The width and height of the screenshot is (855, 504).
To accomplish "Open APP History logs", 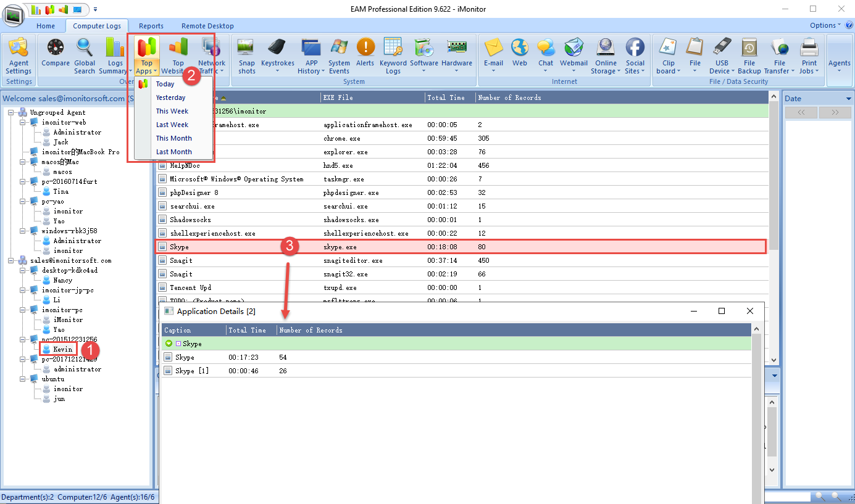I will coord(311,56).
